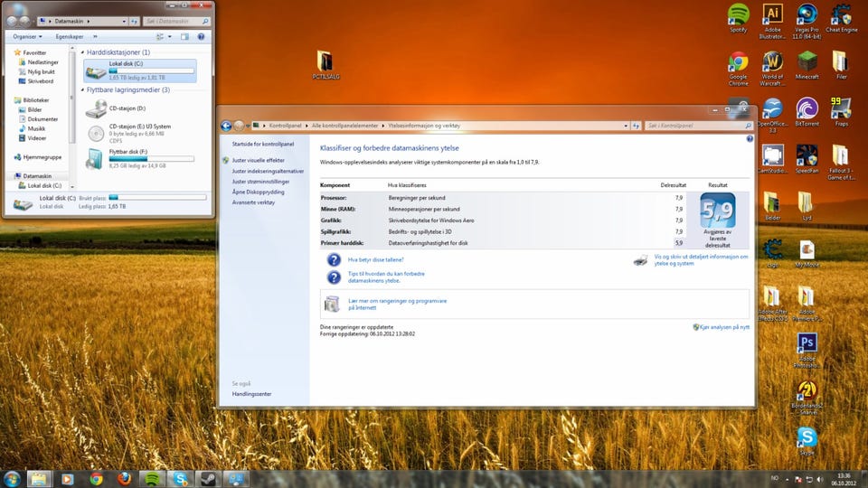
Task: Click 'Kjør analysen på nytt' link
Action: click(724, 326)
